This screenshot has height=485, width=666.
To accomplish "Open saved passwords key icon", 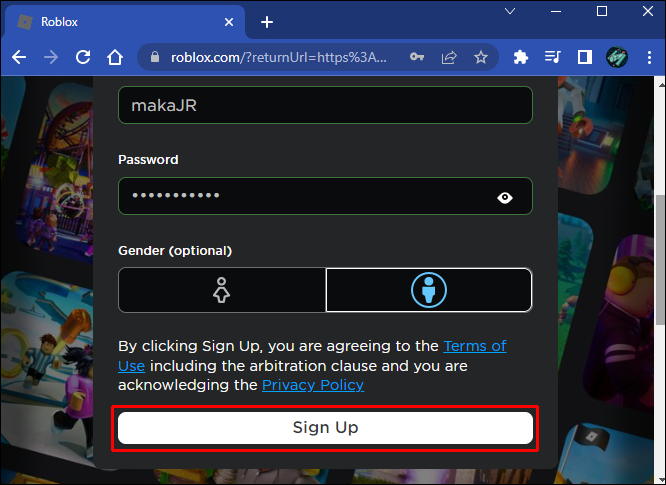I will point(417,57).
